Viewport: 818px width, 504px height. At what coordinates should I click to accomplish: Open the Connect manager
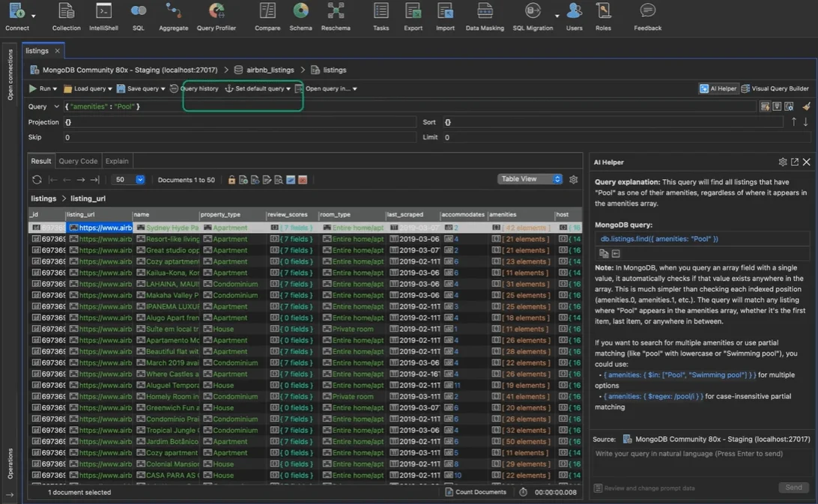[16, 16]
